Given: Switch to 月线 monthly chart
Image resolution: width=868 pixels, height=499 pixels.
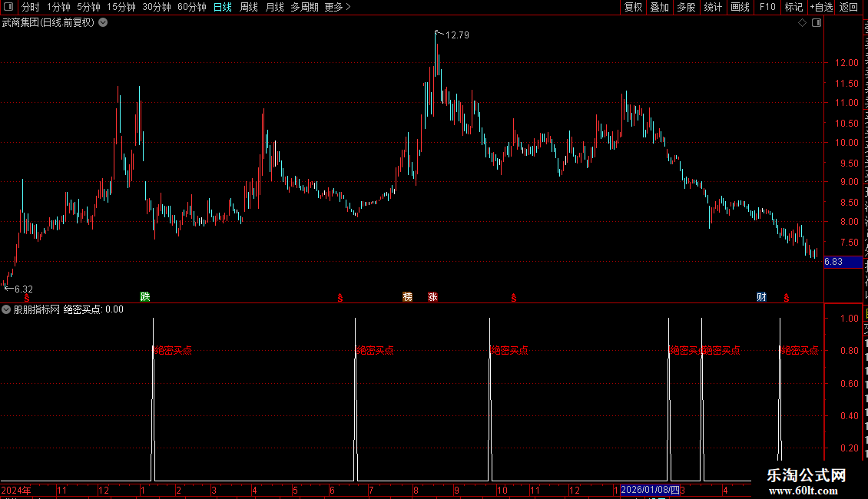Looking at the screenshot, I should tap(274, 7).
